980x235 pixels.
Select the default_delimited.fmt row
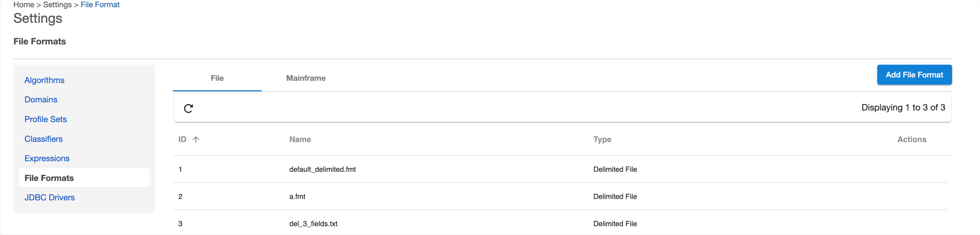pyautogui.click(x=322, y=169)
